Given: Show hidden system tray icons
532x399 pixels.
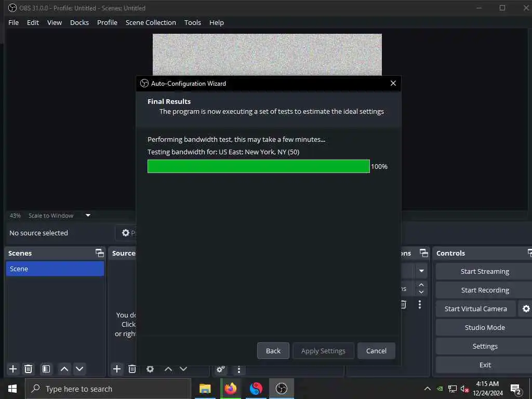Looking at the screenshot, I should pyautogui.click(x=428, y=389).
